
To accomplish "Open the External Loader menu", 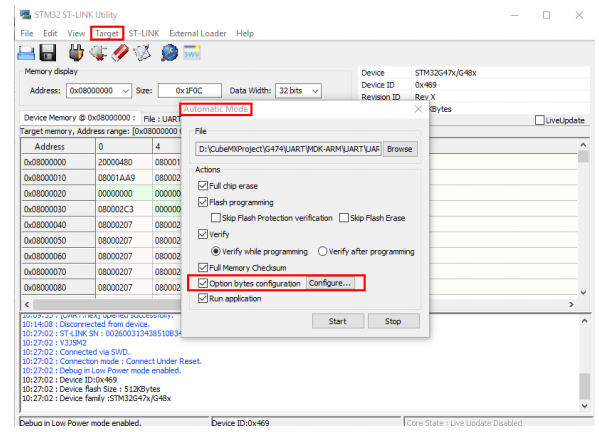I will pyautogui.click(x=198, y=33).
